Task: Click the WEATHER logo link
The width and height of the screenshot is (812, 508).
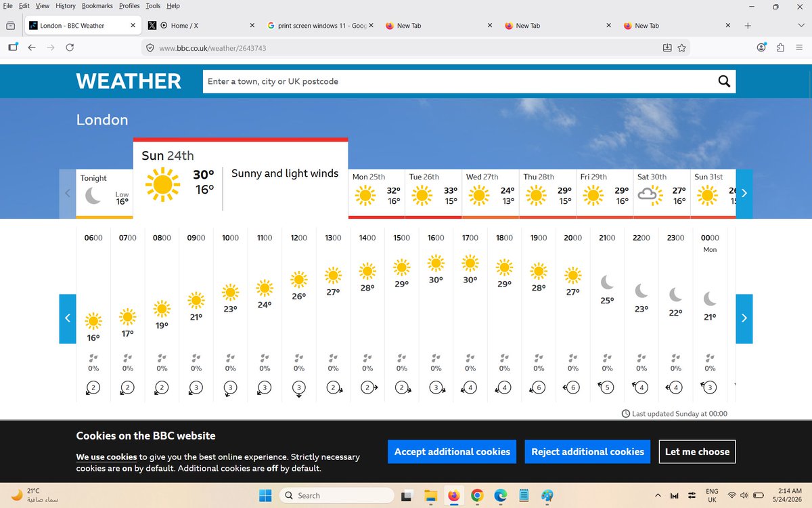Action: point(129,81)
